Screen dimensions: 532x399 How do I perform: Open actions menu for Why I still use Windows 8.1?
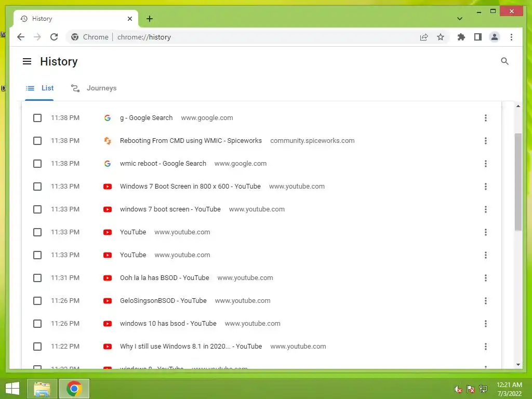coord(486,347)
